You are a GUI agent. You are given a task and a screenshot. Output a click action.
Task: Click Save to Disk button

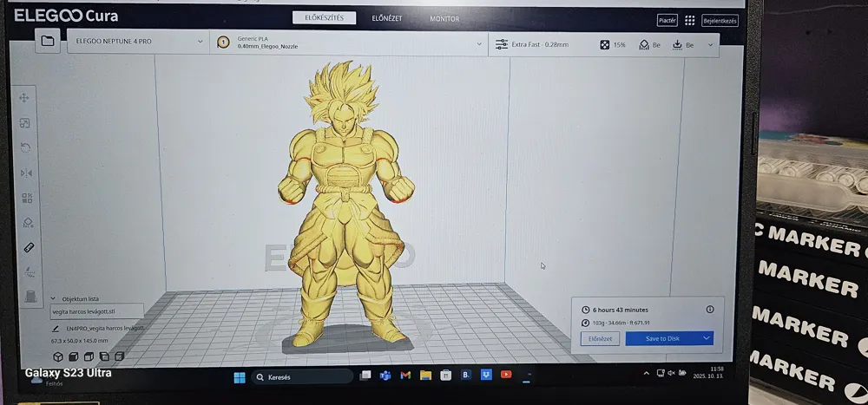coord(662,338)
